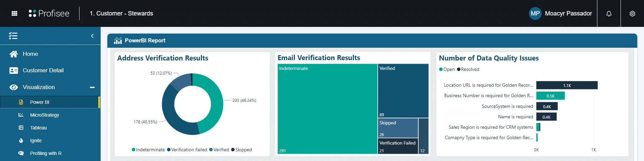Image resolution: width=644 pixels, height=161 pixels.
Task: Click '1. Customer - Stewards' title
Action: 121,13
